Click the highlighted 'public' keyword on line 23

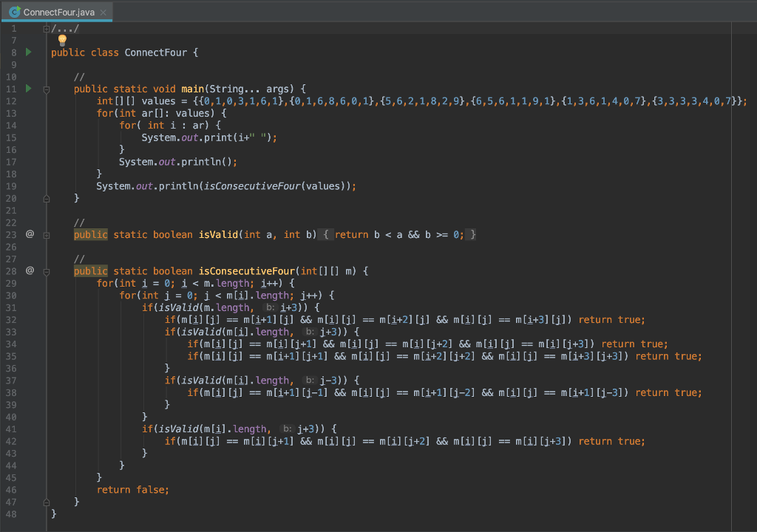[x=91, y=235]
